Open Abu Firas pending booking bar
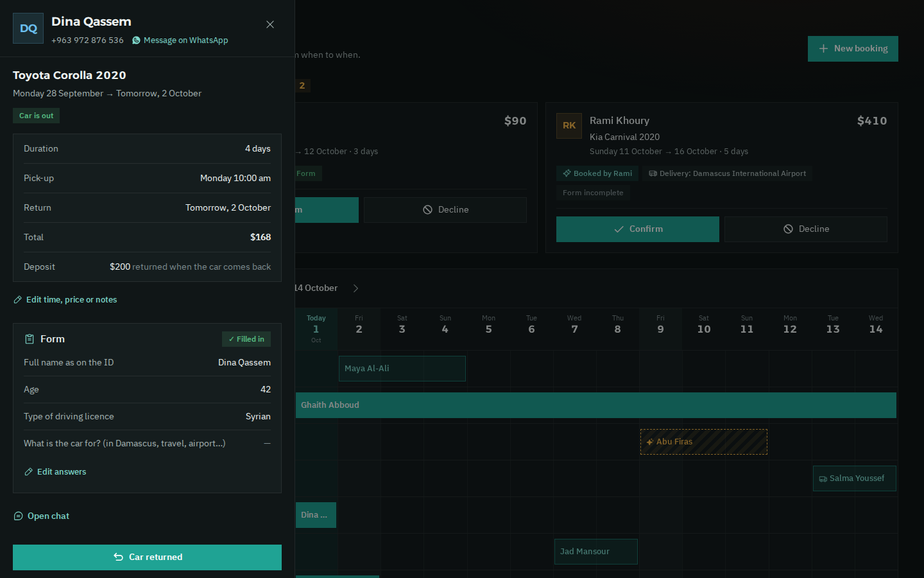924x578 pixels. (704, 442)
